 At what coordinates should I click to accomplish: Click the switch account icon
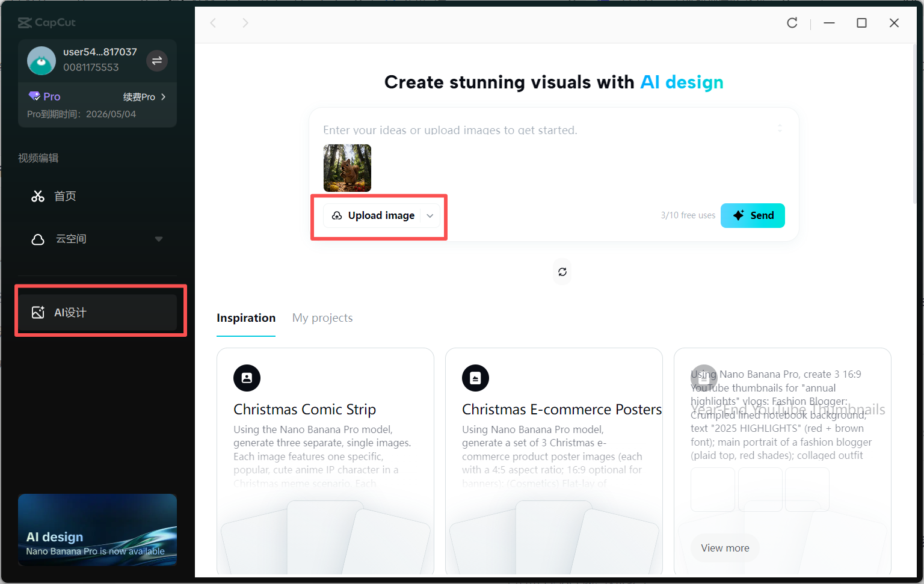pyautogui.click(x=157, y=60)
